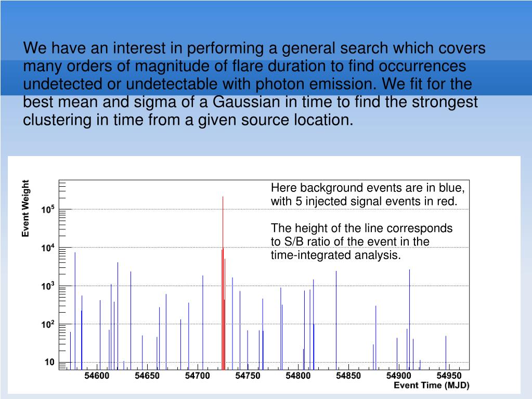Click the x-axis tick label 54900
Screen dimensions: 532x399
[399, 376]
